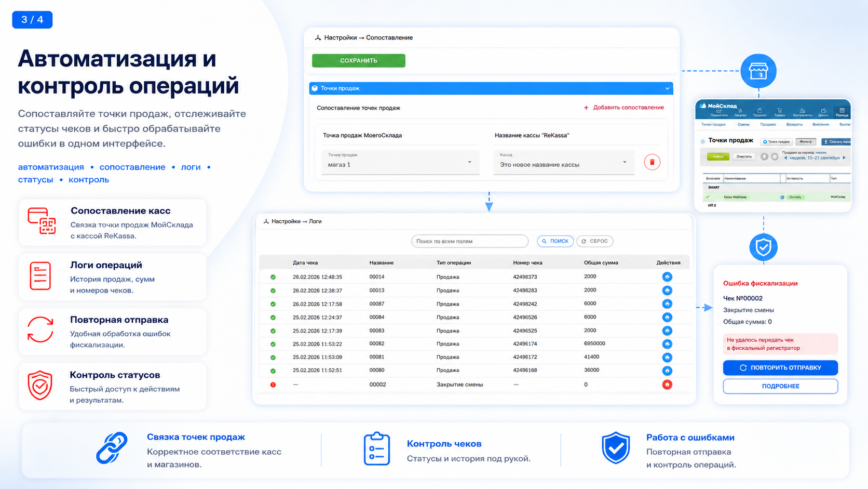Click the Логи операций document icon

pos(40,276)
